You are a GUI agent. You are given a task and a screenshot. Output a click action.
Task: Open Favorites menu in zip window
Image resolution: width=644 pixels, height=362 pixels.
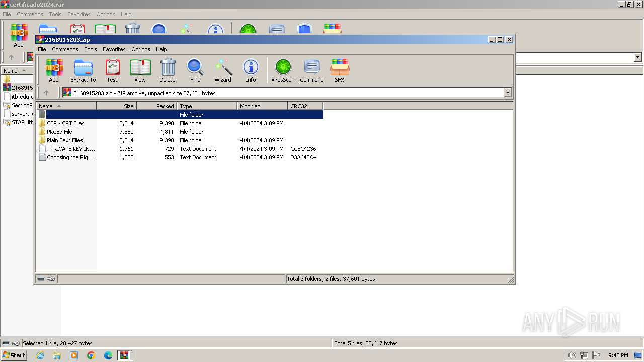pos(114,49)
